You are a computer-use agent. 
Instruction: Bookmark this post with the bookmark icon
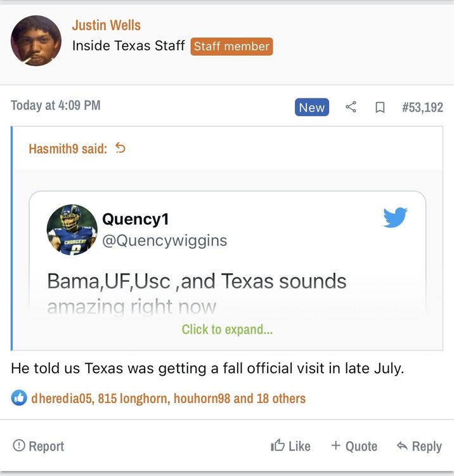(380, 107)
